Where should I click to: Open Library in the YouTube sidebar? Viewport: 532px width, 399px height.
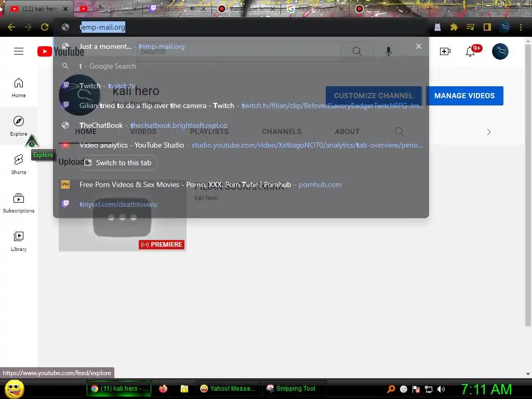(19, 241)
